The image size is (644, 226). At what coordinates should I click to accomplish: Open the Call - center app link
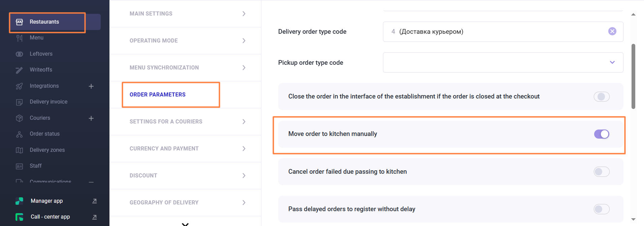click(x=50, y=217)
